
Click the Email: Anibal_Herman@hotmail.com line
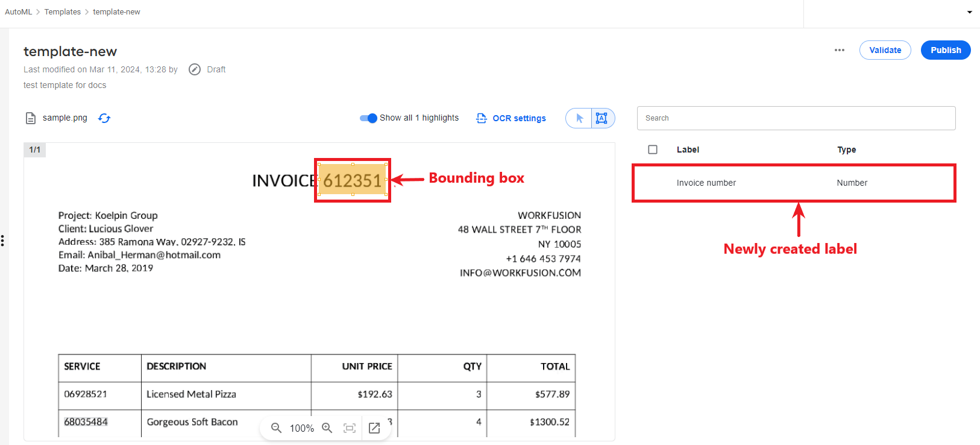click(x=140, y=255)
